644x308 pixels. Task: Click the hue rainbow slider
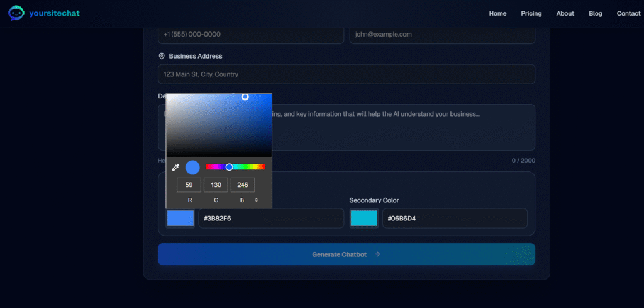coord(236,167)
